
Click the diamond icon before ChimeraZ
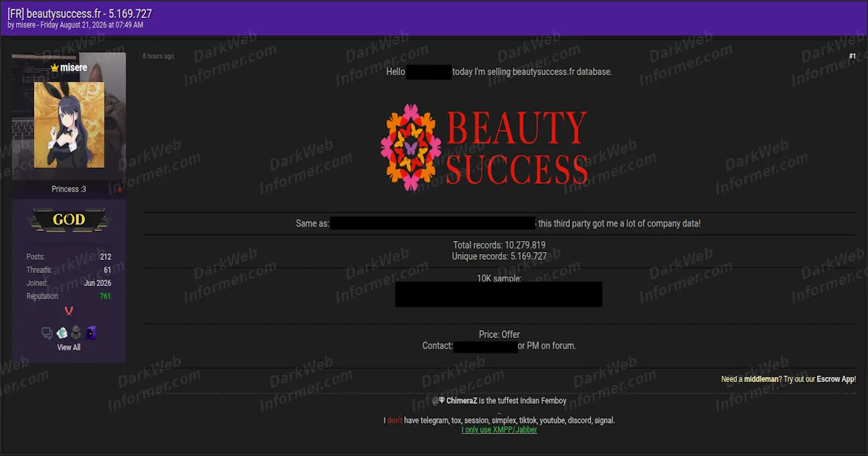click(441, 400)
